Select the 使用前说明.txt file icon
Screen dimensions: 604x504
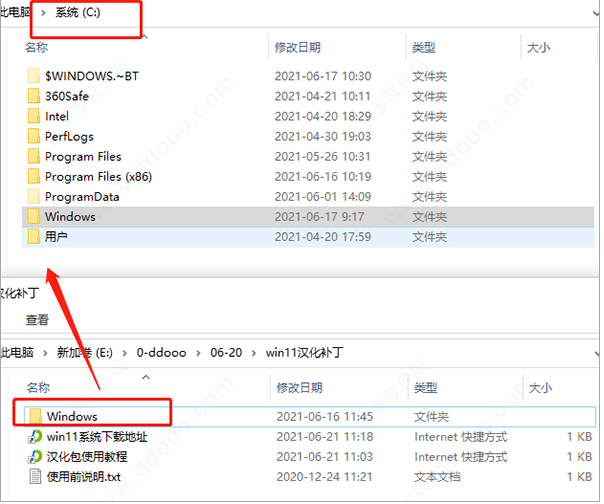coord(34,476)
